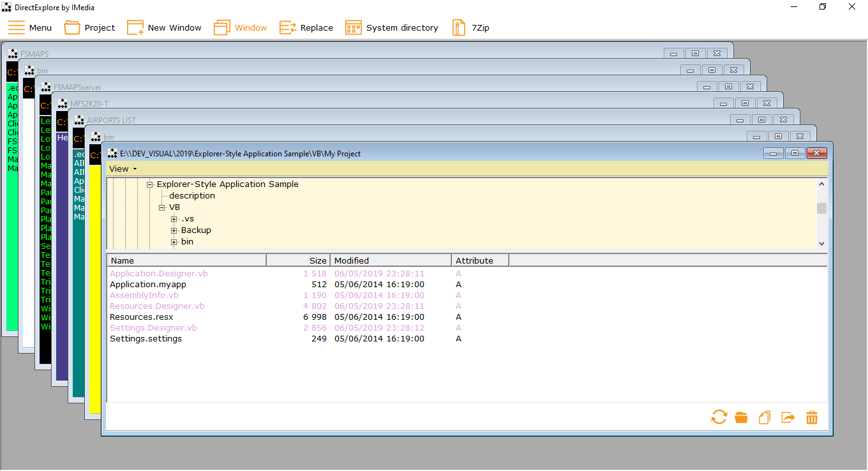The width and height of the screenshot is (868, 471).
Task: Select the .vs folder label in tree
Action: [x=188, y=219]
